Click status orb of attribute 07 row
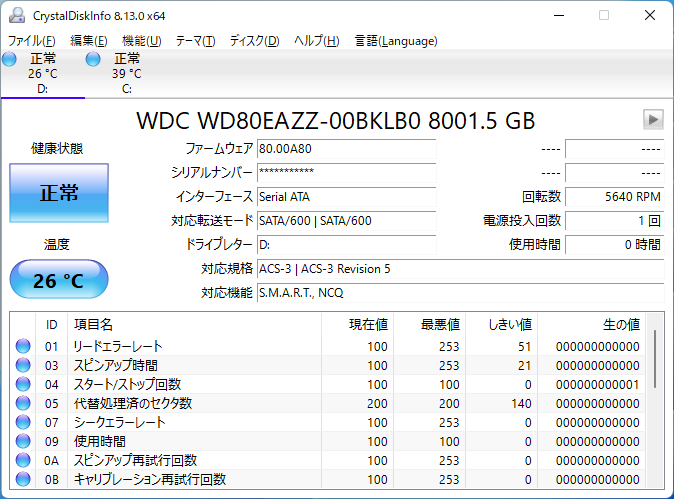 click(23, 422)
